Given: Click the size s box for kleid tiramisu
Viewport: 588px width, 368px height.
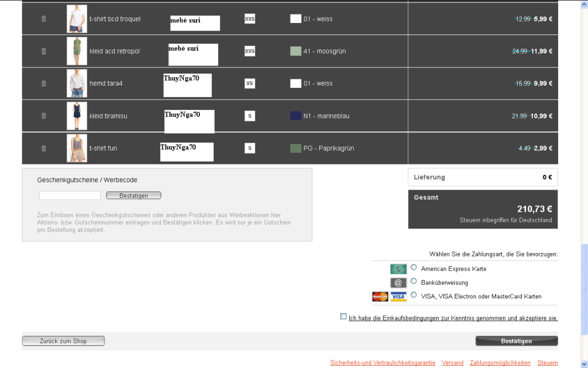Looking at the screenshot, I should point(250,116).
